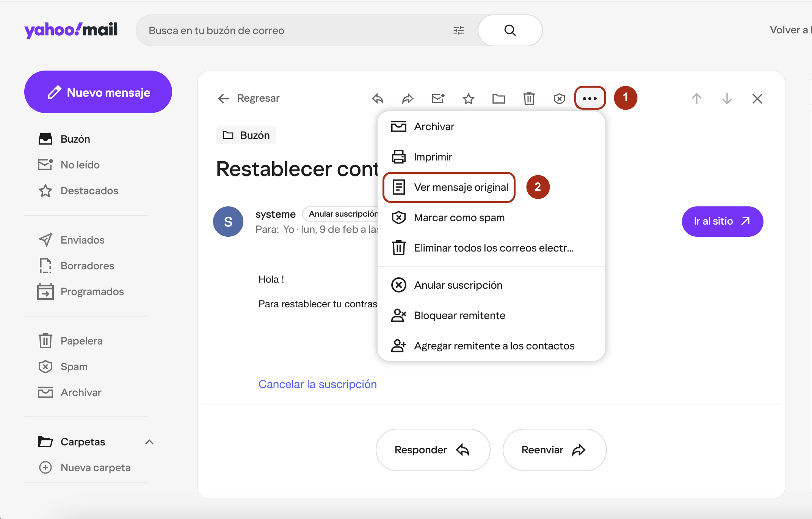Click the spam shield icon in toolbar
The width and height of the screenshot is (812, 519).
[x=560, y=99]
